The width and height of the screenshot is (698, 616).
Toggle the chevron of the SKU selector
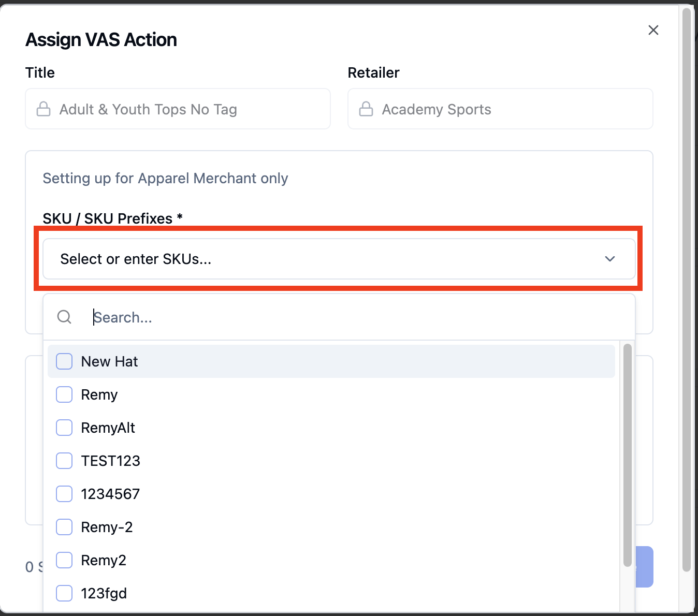610,259
